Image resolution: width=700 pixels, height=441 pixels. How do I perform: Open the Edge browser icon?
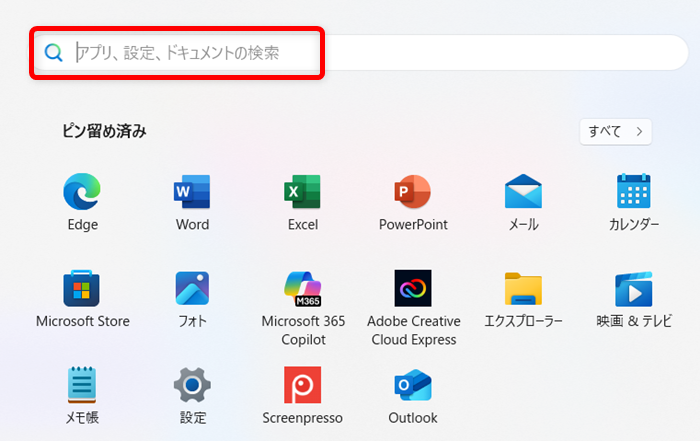tap(82, 192)
